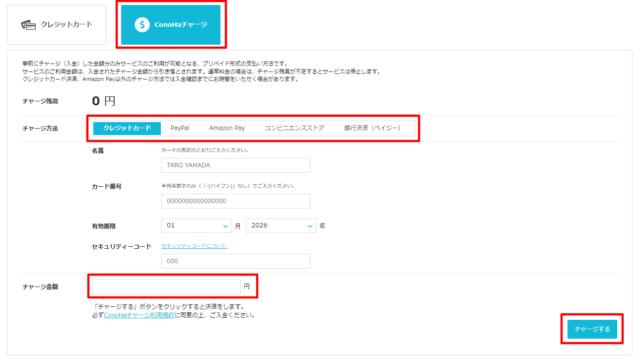The height and width of the screenshot is (361, 640).
Task: Choose クレジットカード as the charge method
Action: click(127, 128)
